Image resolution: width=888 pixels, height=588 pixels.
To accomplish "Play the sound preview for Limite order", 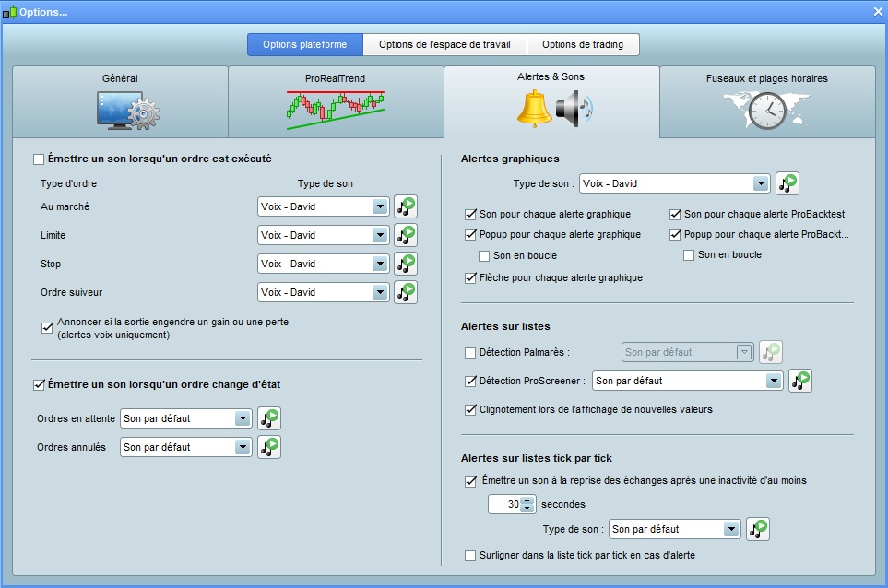I will [x=406, y=235].
